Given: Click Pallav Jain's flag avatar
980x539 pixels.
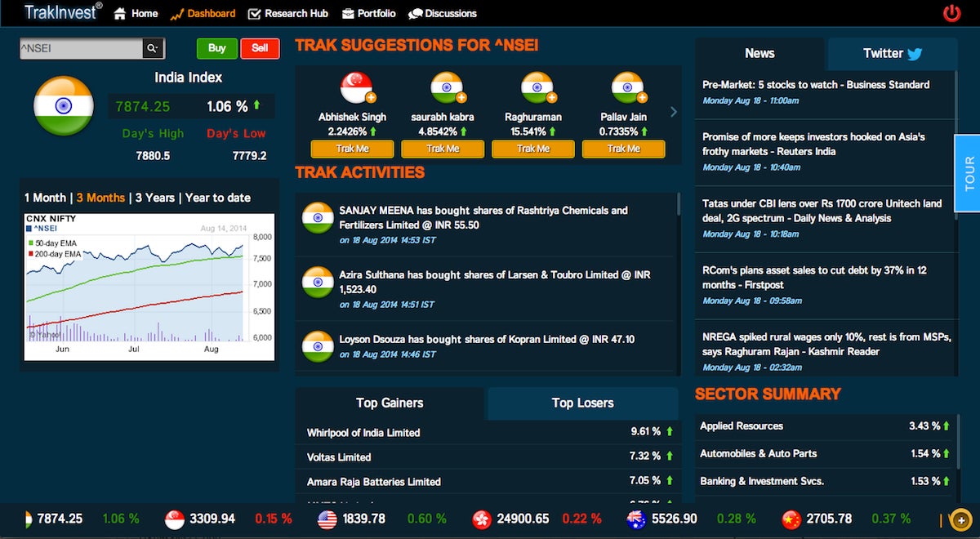Looking at the screenshot, I should point(627,87).
